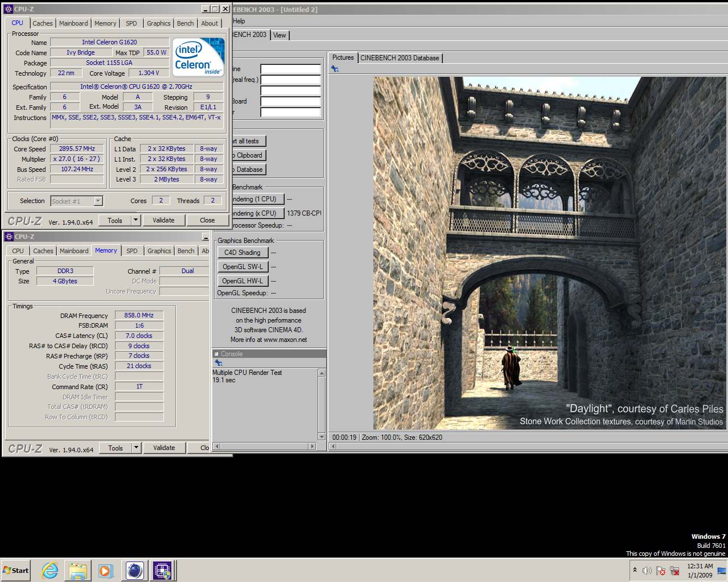Click the network status tray icon

pyautogui.click(x=674, y=571)
